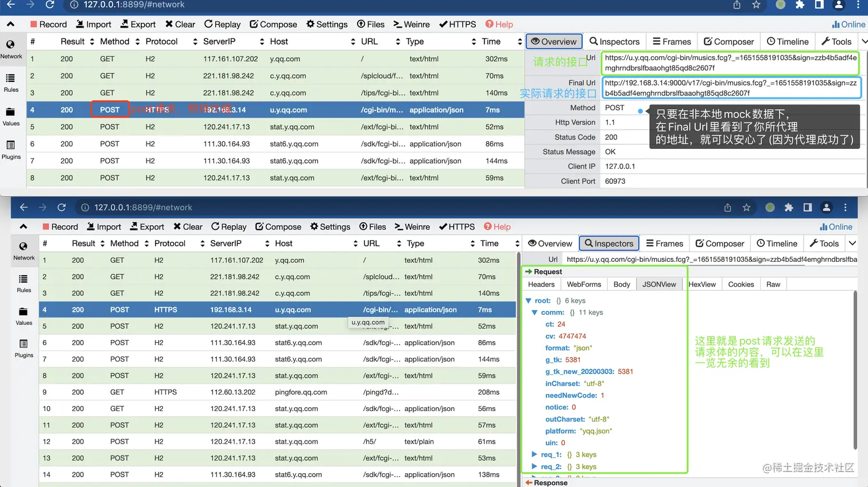Open Timeline tab in bottom window
The width and height of the screenshot is (868, 487).
click(777, 243)
